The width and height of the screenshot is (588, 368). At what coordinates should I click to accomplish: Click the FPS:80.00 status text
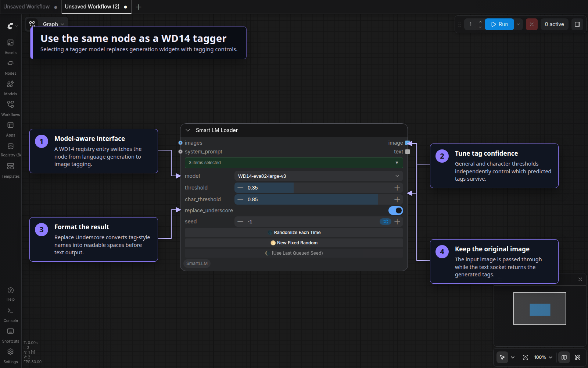pos(32,362)
